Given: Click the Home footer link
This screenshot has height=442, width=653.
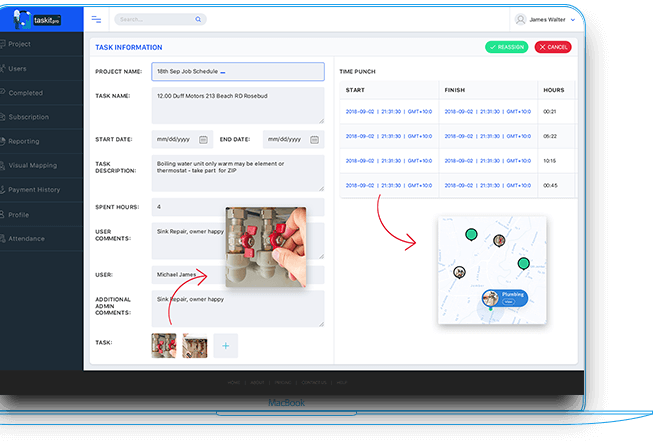Looking at the screenshot, I should [x=234, y=382].
